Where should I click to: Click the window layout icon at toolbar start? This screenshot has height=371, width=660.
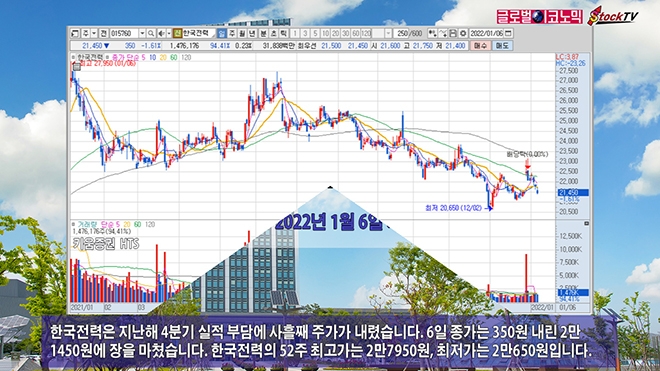pos(75,33)
